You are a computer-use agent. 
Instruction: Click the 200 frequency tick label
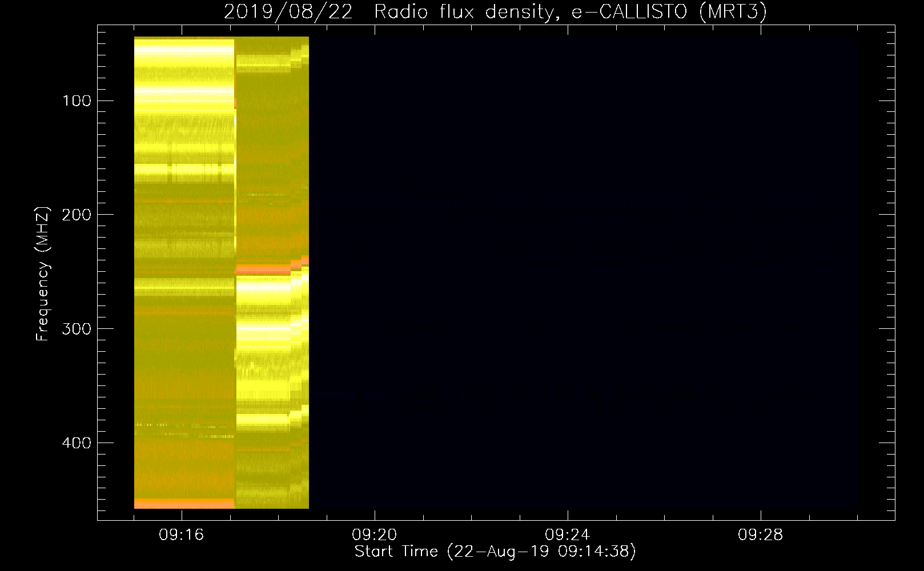(77, 215)
